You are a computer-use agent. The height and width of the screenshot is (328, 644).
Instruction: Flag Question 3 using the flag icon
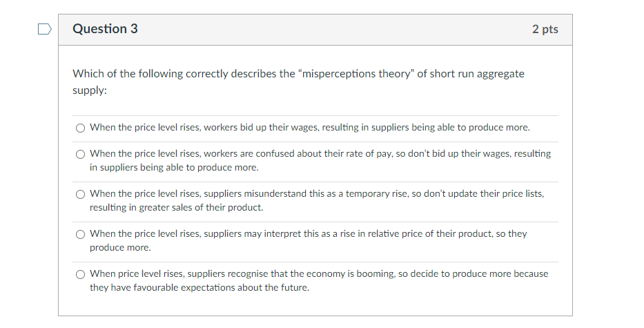click(x=44, y=29)
